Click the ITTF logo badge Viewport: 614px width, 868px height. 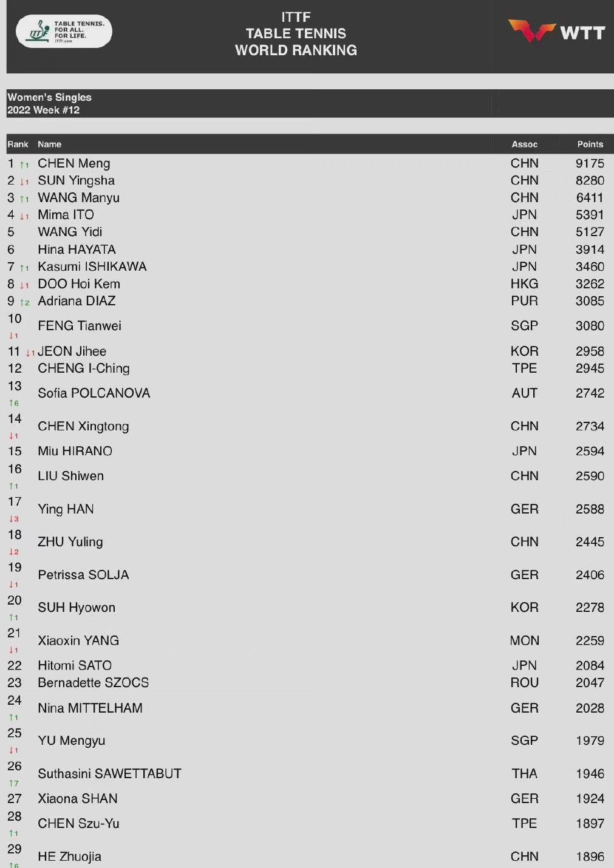pos(64,32)
